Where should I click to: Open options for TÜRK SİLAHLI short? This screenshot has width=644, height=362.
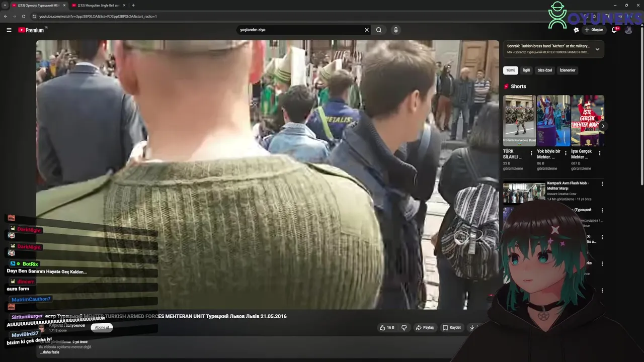pos(531,153)
